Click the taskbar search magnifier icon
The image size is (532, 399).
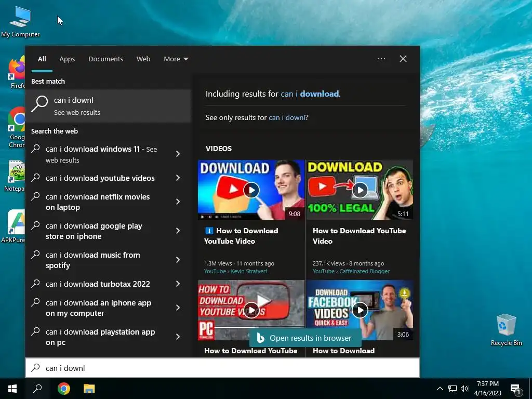(x=37, y=389)
